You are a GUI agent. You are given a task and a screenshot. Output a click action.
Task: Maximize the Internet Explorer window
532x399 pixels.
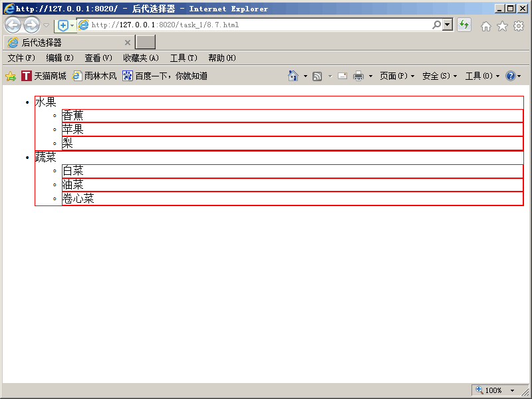coord(510,9)
